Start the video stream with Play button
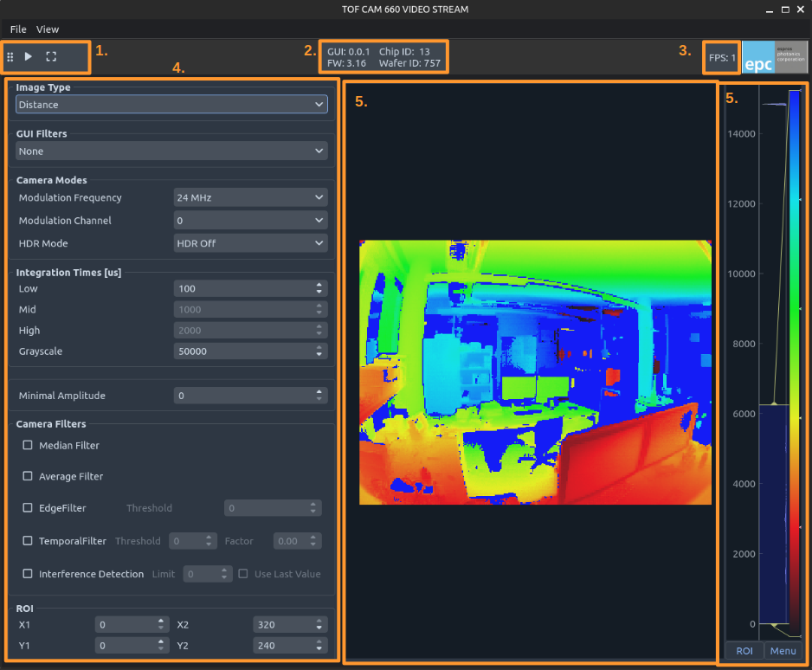Image resolution: width=812 pixels, height=670 pixels. tap(29, 56)
